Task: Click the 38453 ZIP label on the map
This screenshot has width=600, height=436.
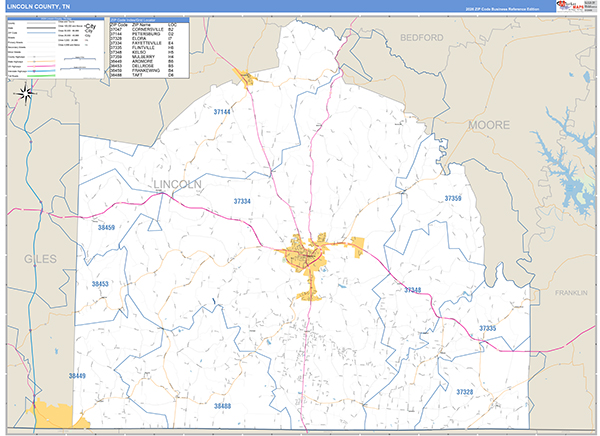Action: 99,285
